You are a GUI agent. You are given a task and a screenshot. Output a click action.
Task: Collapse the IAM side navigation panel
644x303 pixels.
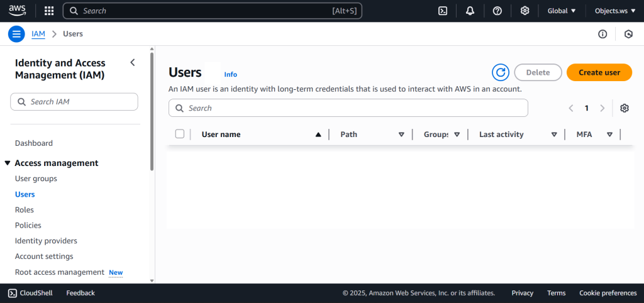point(132,62)
